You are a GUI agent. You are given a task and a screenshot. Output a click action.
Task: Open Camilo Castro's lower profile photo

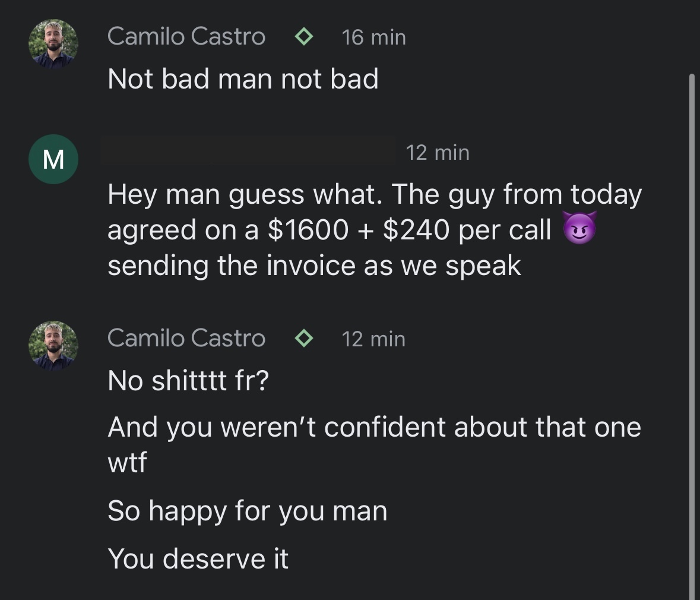[x=53, y=345]
